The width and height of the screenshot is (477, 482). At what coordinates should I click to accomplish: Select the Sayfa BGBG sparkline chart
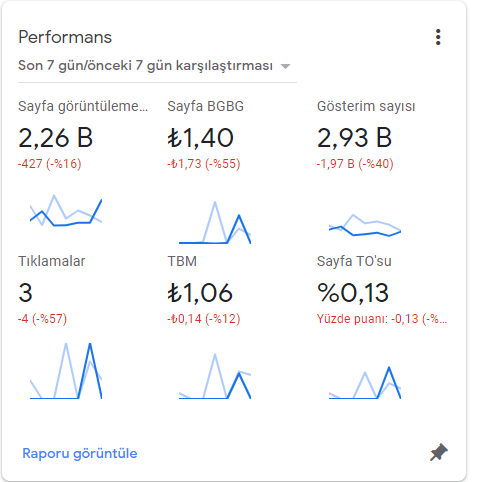(215, 222)
